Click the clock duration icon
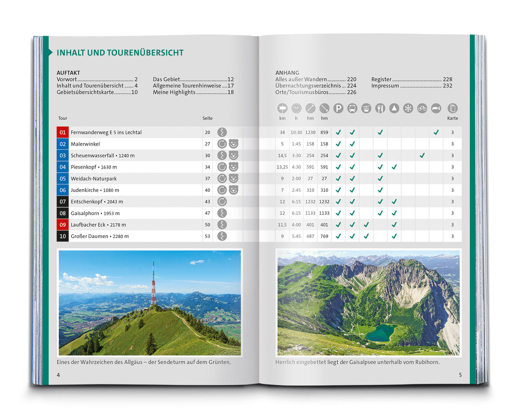Viewport: 514px width, 420px height. [296, 109]
